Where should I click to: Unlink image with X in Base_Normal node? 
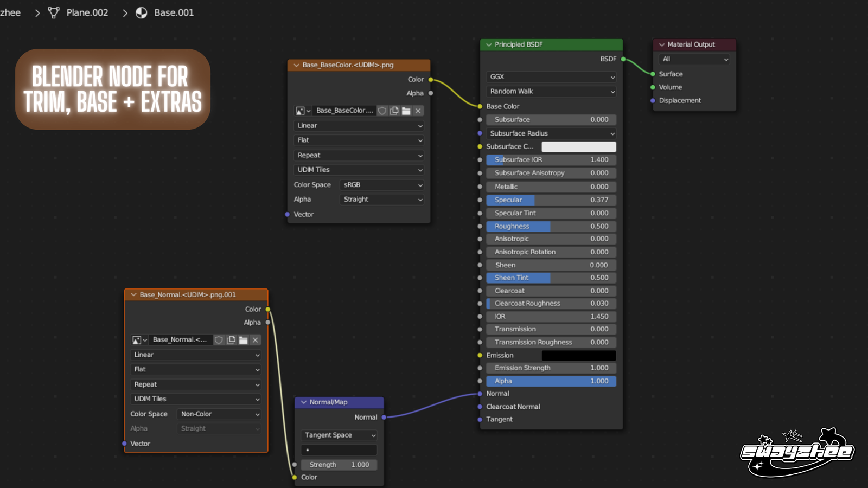(255, 340)
